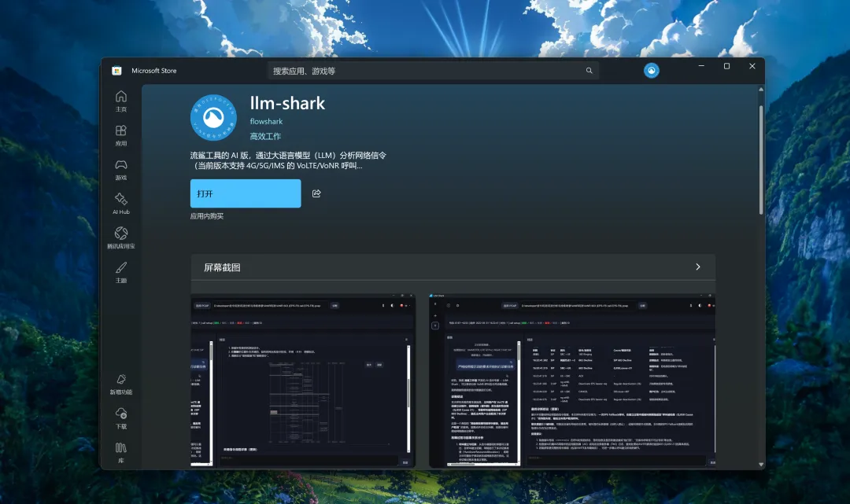This screenshot has width=850, height=504.
Task: Maximize the Microsoft Store window
Action: pyautogui.click(x=726, y=66)
